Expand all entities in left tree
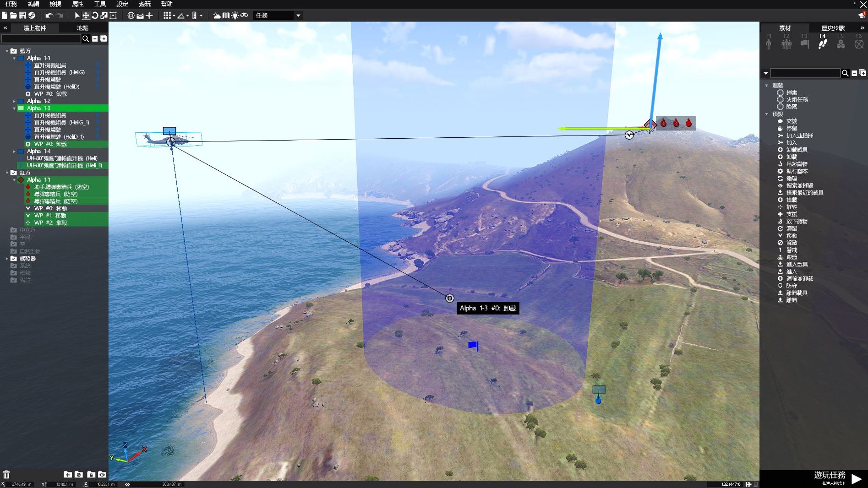Screen dimensions: 868x488 pos(104,39)
